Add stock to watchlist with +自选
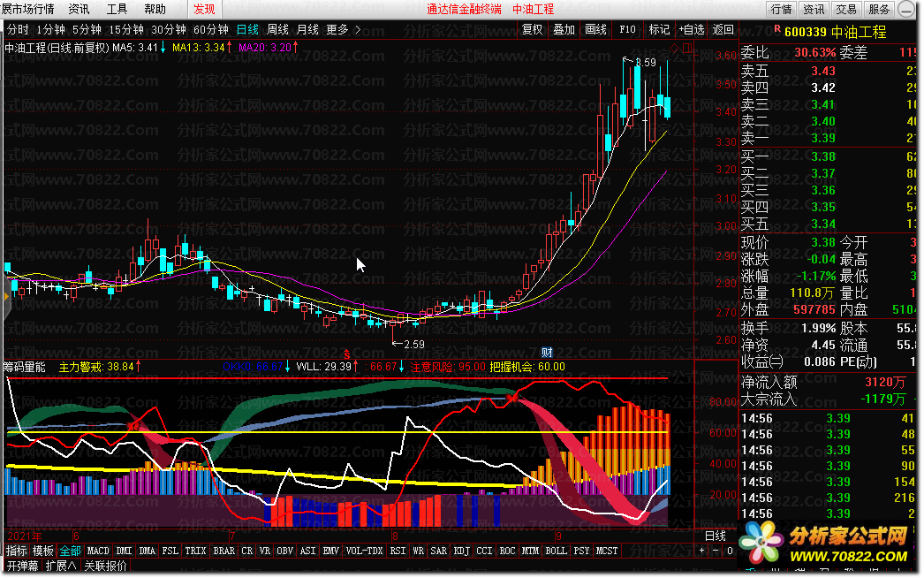Image resolution: width=924 pixels, height=578 pixels. pyautogui.click(x=691, y=29)
